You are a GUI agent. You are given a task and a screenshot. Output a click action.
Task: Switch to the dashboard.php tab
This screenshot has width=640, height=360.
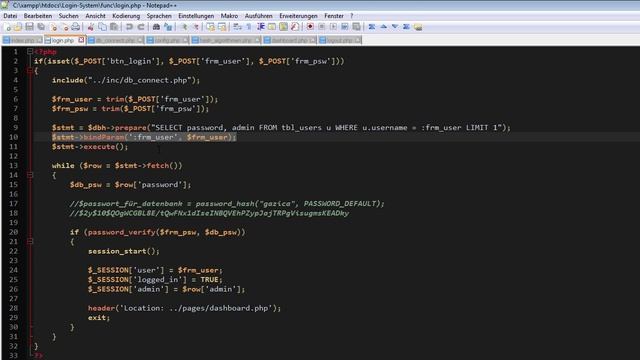(289, 40)
